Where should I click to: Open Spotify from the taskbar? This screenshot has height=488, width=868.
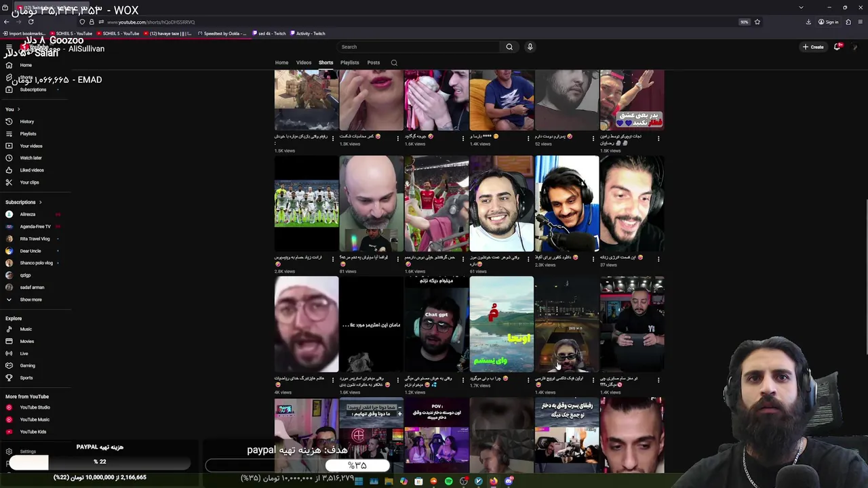click(x=449, y=481)
